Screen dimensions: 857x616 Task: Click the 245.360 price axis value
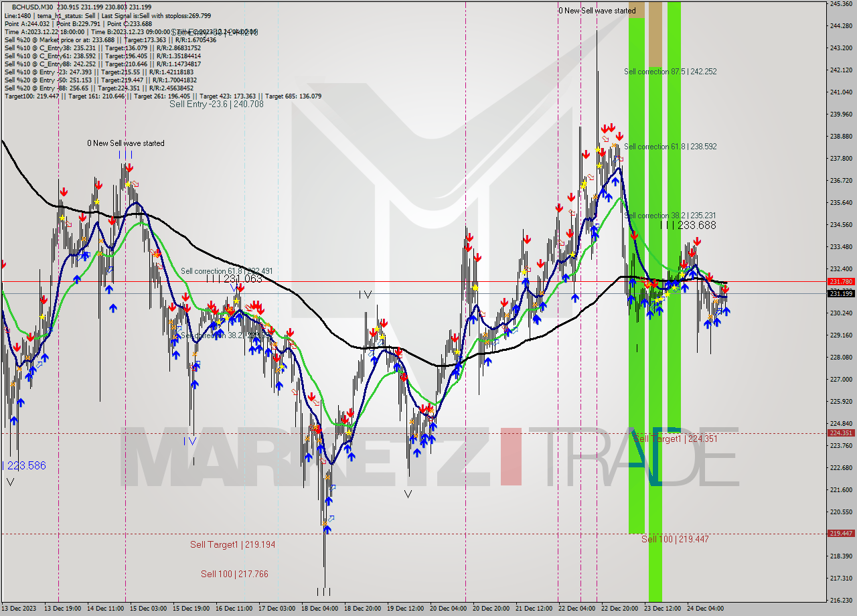tap(841, 4)
